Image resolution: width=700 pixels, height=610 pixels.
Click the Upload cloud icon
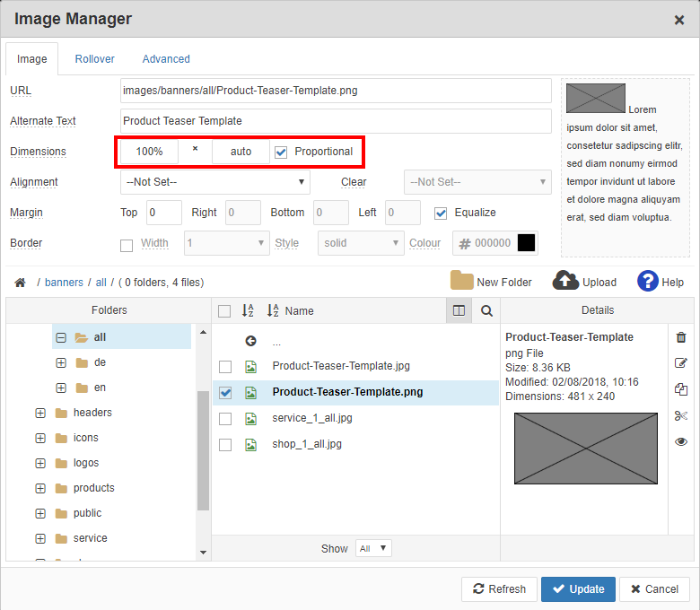click(x=565, y=281)
